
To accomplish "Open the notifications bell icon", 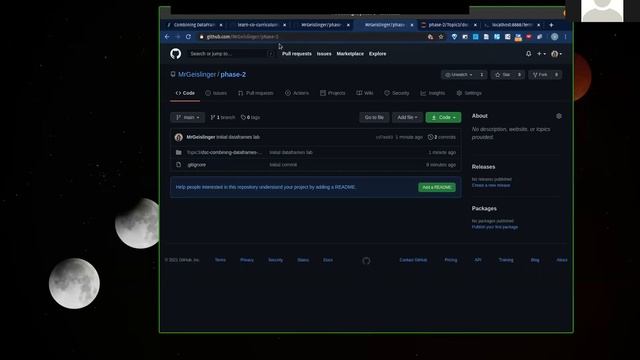I will (529, 53).
